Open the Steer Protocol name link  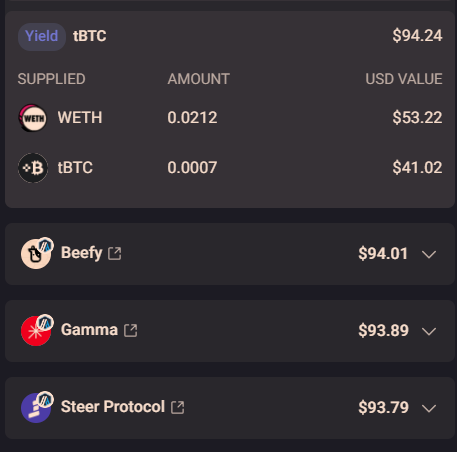click(113, 407)
